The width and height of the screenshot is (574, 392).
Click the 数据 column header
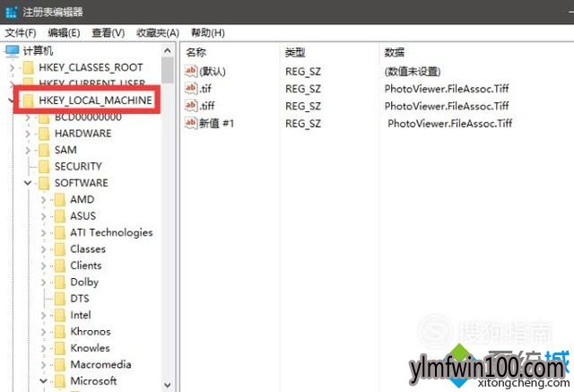[x=395, y=52]
